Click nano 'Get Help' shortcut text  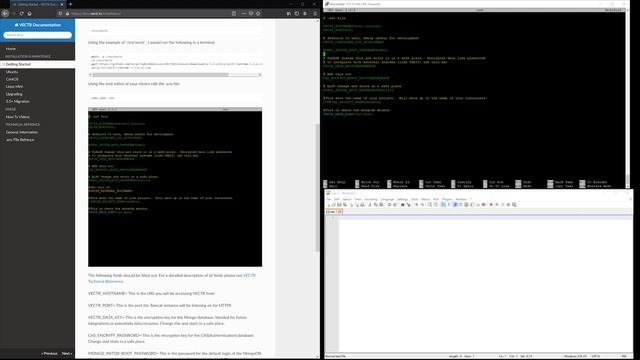click(x=337, y=182)
